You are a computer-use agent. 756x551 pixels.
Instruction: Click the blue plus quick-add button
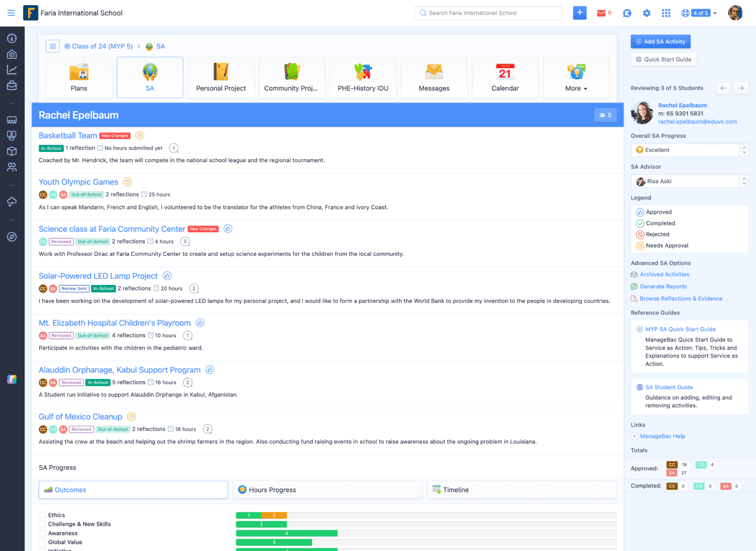pyautogui.click(x=580, y=13)
